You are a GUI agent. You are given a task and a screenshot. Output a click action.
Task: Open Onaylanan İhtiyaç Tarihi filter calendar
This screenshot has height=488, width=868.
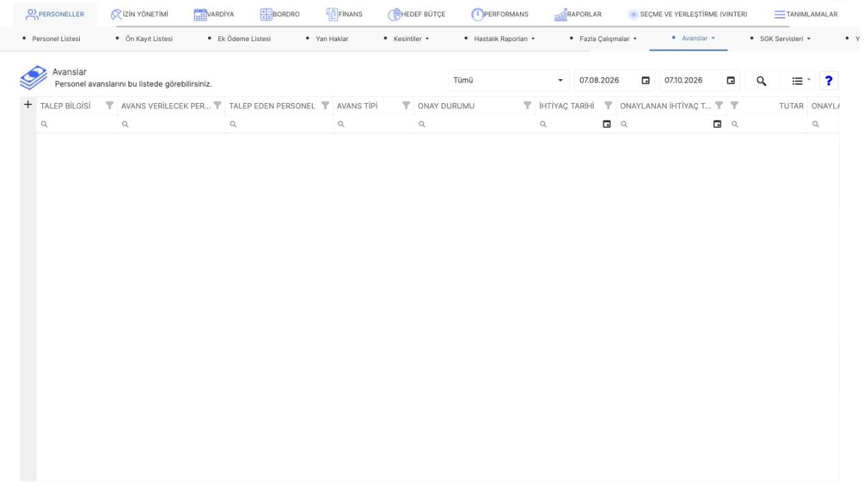coord(717,124)
